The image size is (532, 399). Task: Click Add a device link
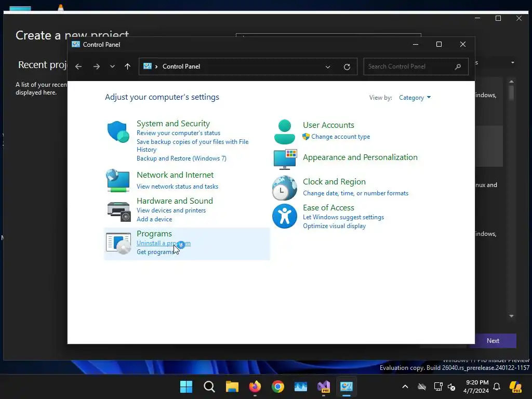[x=154, y=219]
